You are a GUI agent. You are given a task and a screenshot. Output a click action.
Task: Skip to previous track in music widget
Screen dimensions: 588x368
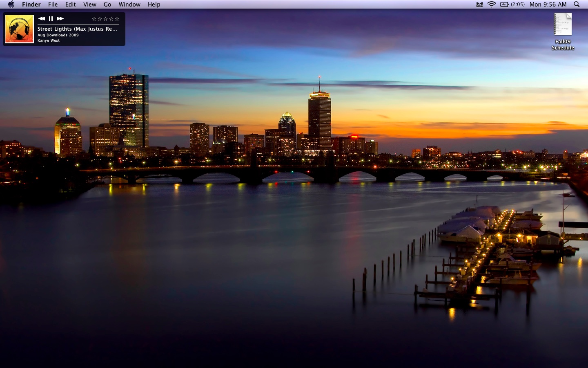[41, 18]
